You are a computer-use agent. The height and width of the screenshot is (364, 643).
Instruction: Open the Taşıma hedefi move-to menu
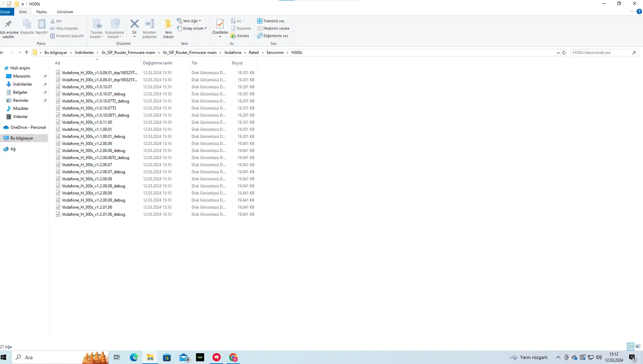pos(96,28)
